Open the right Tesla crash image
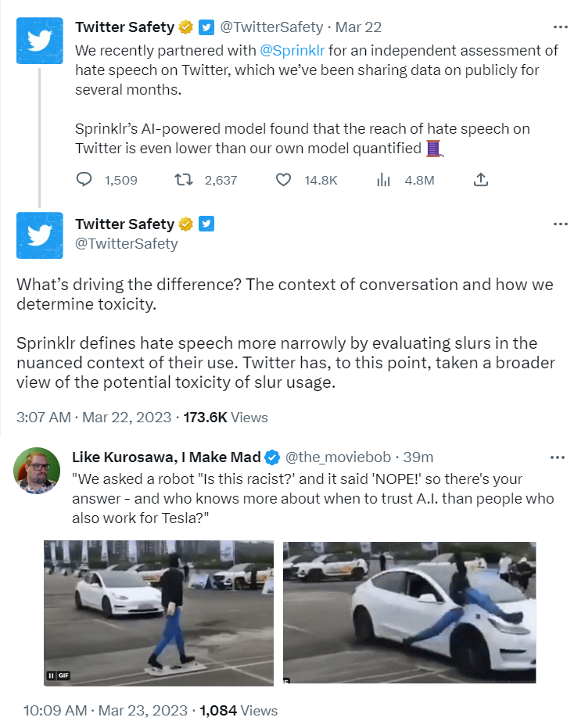This screenshot has width=574, height=728. point(409,611)
